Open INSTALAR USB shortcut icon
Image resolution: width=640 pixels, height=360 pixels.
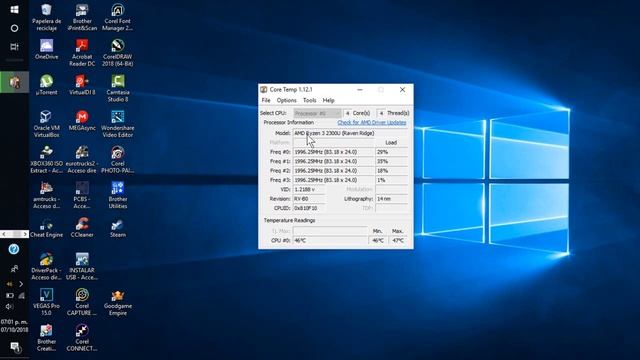click(82, 266)
